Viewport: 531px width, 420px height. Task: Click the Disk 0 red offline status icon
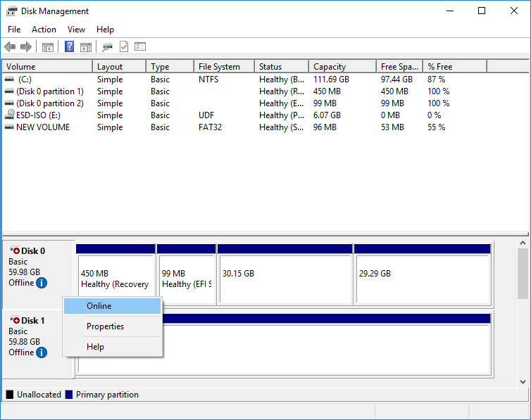(15, 250)
